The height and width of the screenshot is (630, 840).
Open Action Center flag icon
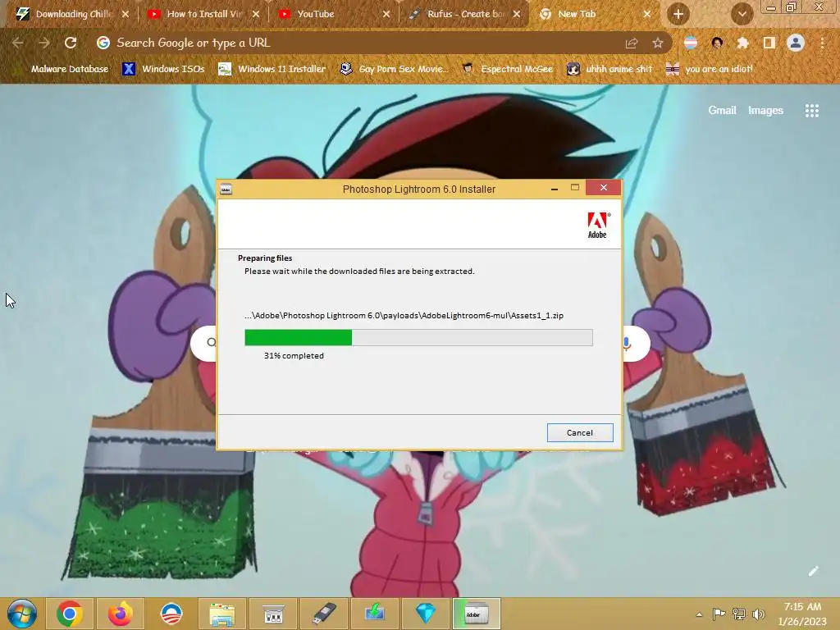tap(719, 614)
